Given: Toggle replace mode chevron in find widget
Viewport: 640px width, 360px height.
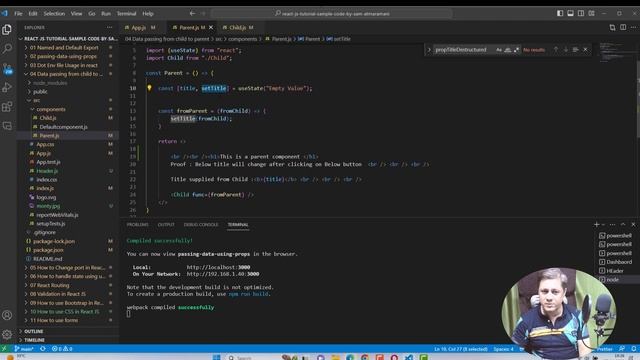Looking at the screenshot, I should [429, 50].
